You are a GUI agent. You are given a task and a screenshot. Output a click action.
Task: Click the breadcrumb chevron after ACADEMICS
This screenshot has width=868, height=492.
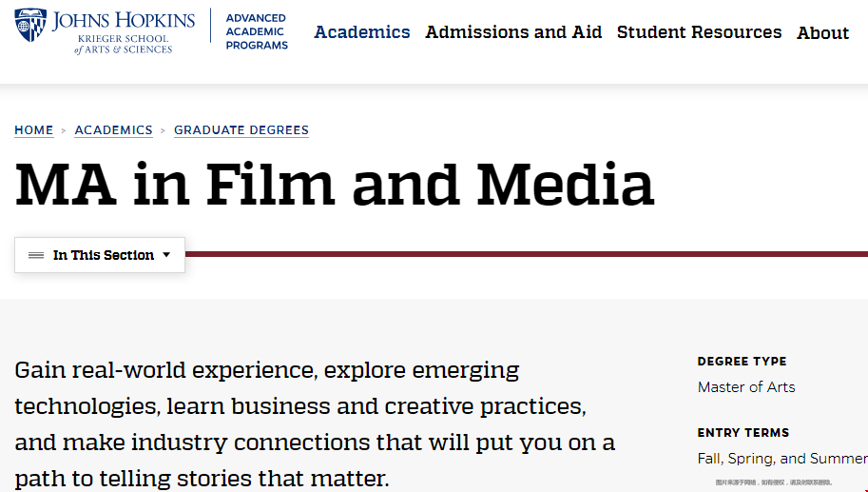click(x=164, y=130)
